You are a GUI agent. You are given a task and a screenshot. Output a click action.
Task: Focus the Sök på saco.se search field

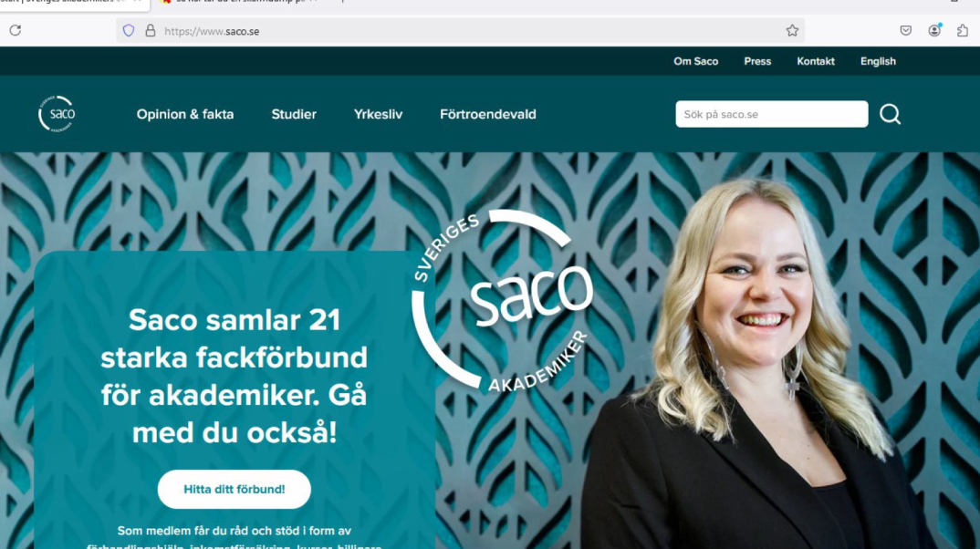[772, 114]
